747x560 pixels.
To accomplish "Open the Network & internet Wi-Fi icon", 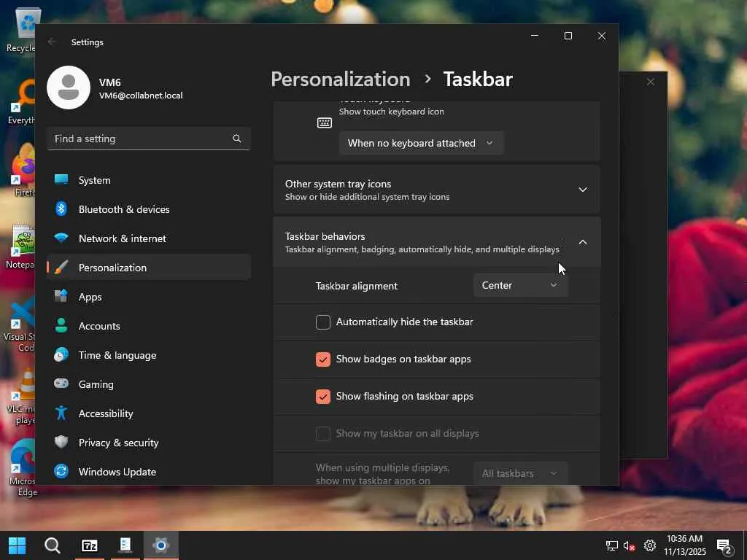I will coord(61,238).
